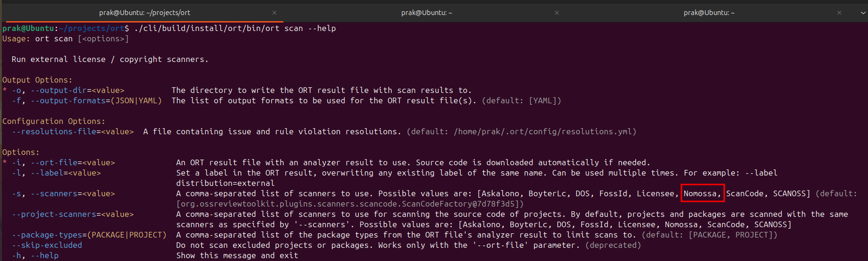This screenshot has width=868, height=261.
Task: Click the -s, --scanners=<value> option text
Action: [x=63, y=193]
